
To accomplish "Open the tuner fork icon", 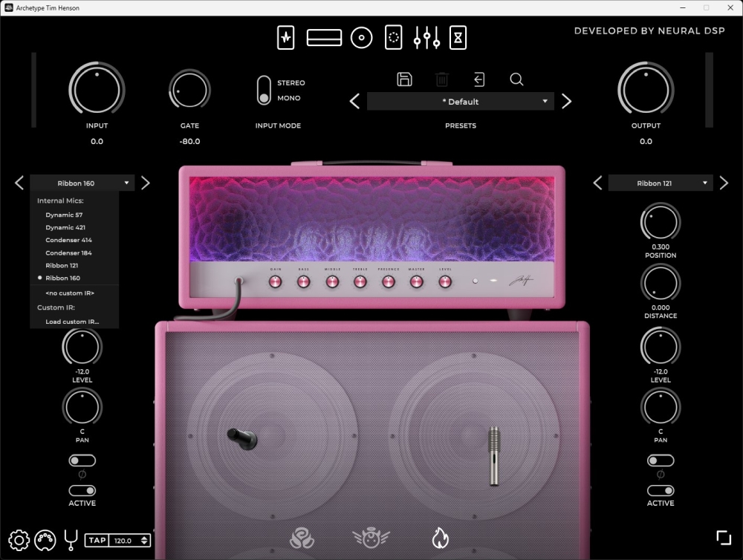I will pos(71,540).
